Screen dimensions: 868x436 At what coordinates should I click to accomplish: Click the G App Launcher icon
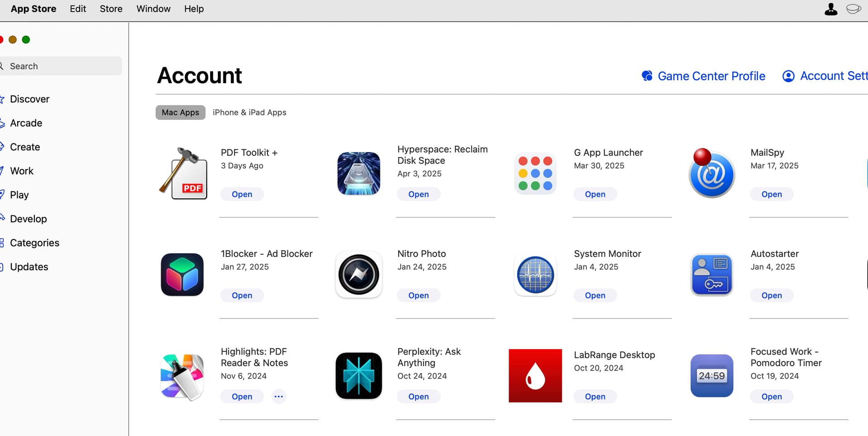click(x=535, y=174)
